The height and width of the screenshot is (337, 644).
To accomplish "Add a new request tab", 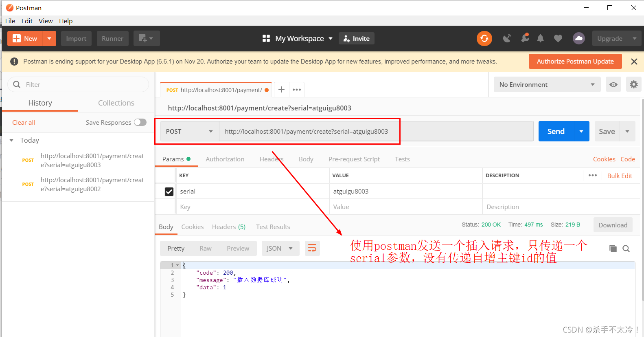I will pos(281,90).
